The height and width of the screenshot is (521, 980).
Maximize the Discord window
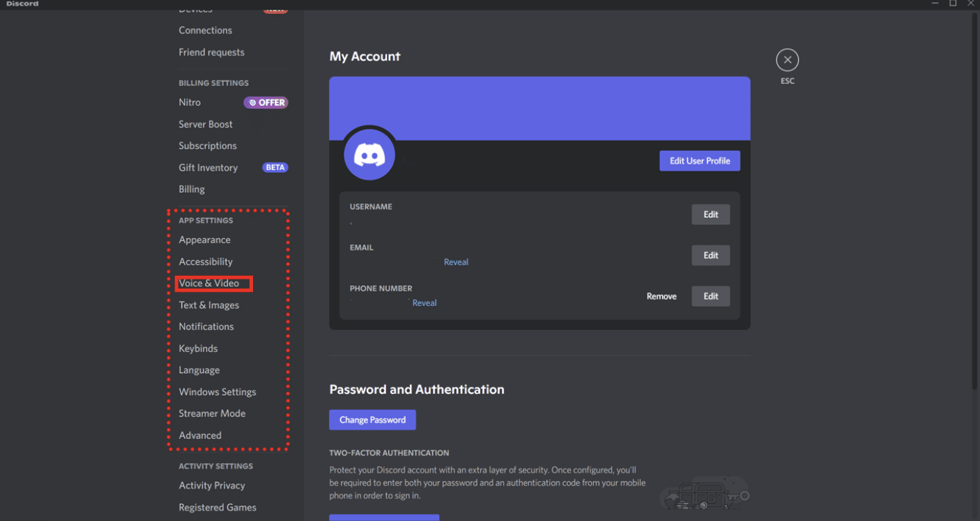tap(953, 4)
